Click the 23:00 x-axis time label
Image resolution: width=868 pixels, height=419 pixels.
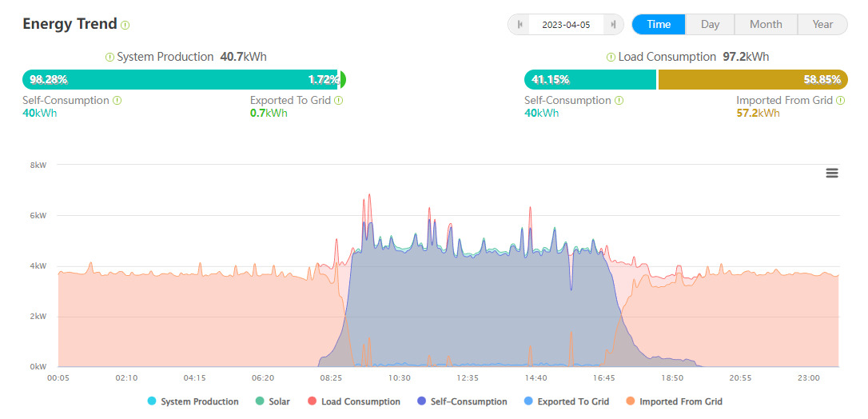[x=809, y=378]
